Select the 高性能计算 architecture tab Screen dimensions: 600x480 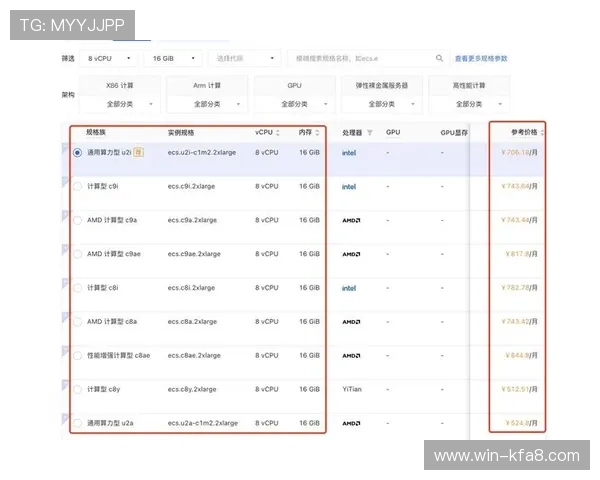pyautogui.click(x=469, y=85)
